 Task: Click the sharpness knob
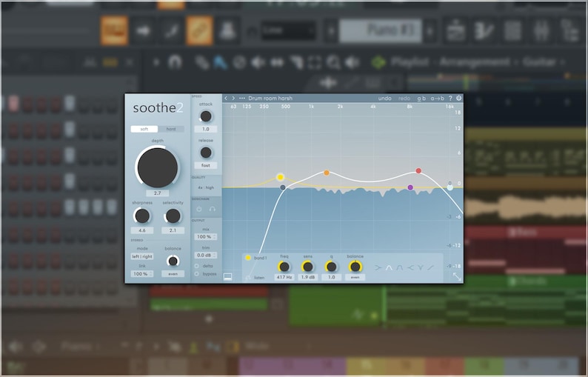(x=142, y=216)
